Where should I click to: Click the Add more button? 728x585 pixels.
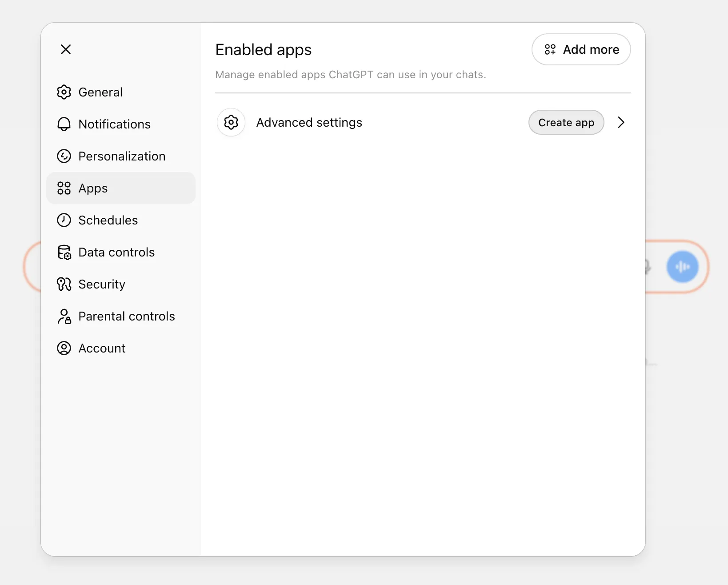click(x=581, y=49)
